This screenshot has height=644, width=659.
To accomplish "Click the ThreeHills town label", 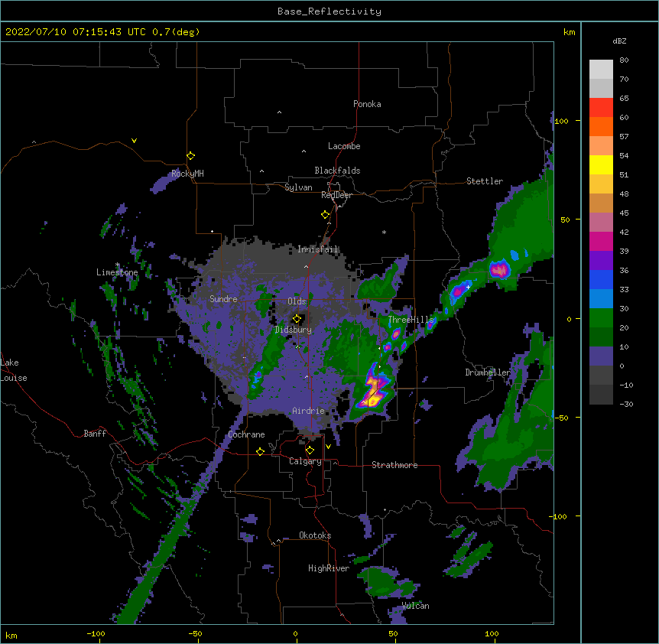I will (x=411, y=320).
